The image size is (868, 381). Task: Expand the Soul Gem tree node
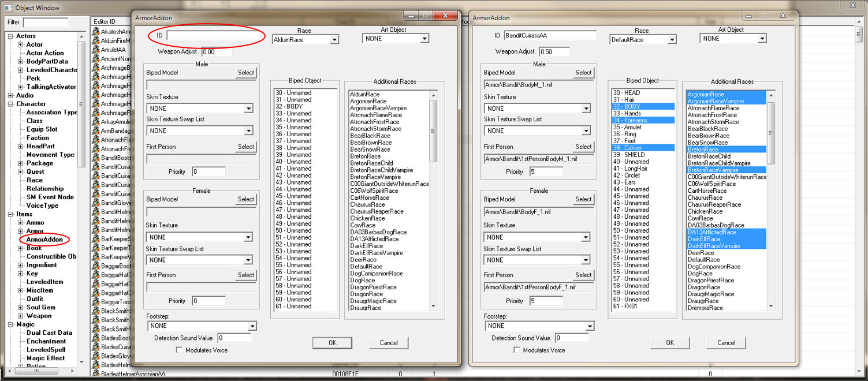[x=20, y=308]
